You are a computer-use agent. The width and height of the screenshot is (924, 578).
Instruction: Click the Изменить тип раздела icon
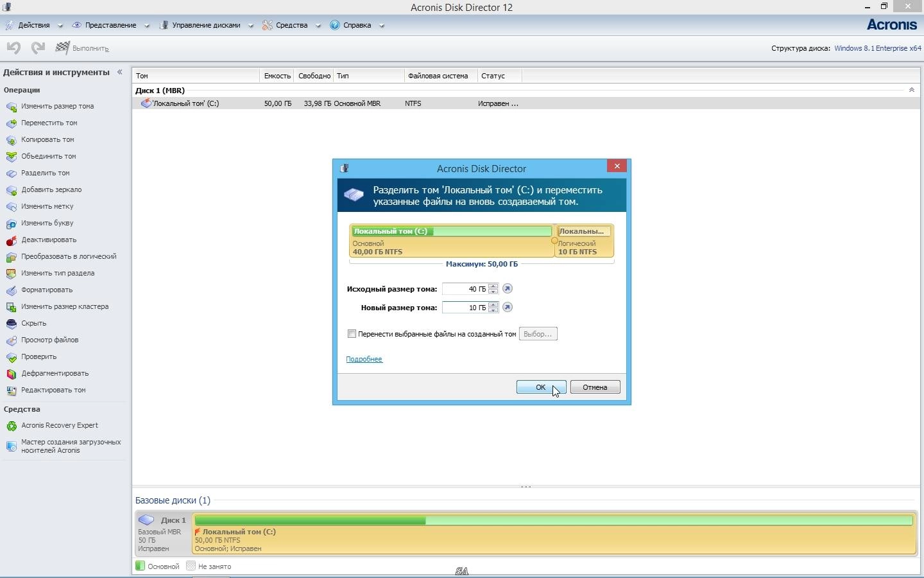pos(11,274)
